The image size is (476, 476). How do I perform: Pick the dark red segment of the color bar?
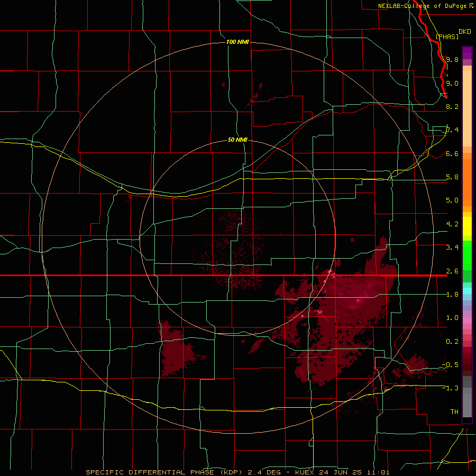[467, 361]
